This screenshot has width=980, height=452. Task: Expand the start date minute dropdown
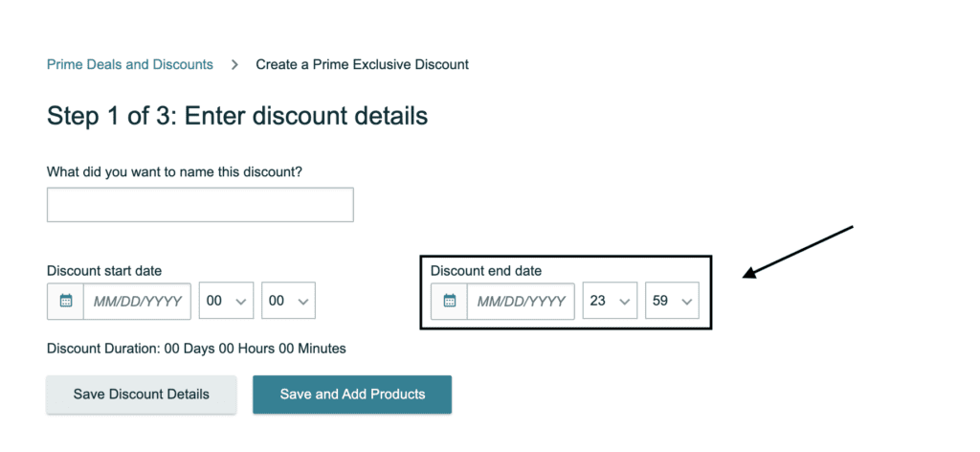289,301
